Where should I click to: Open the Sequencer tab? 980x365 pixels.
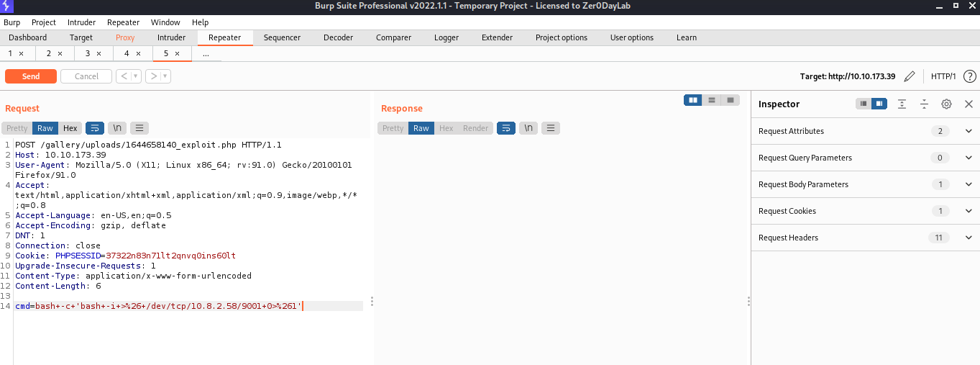click(x=282, y=37)
